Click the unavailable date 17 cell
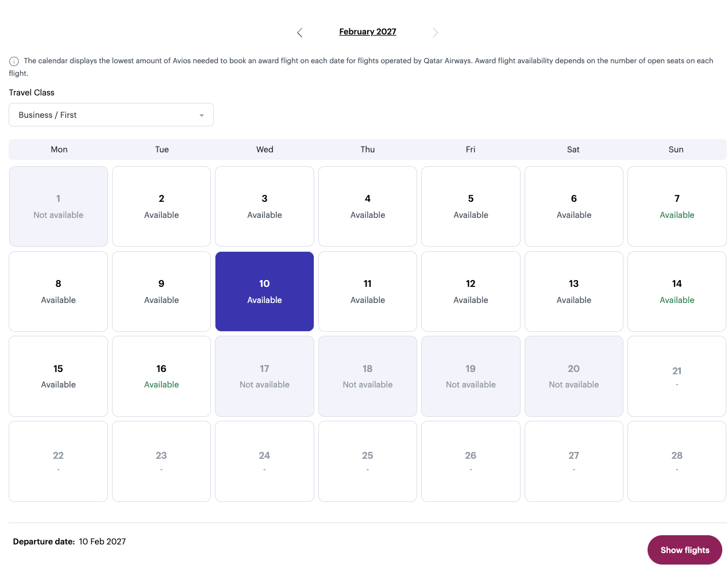The height and width of the screenshot is (568, 728). point(264,377)
